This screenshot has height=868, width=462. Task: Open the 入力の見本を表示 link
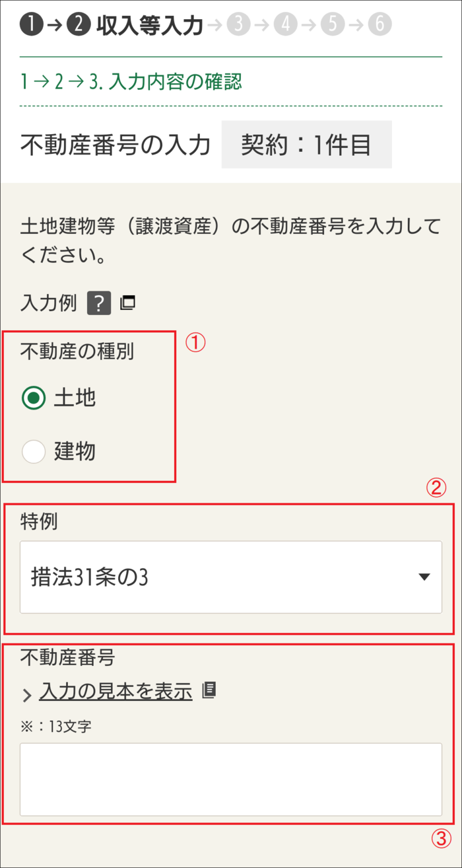(116, 691)
